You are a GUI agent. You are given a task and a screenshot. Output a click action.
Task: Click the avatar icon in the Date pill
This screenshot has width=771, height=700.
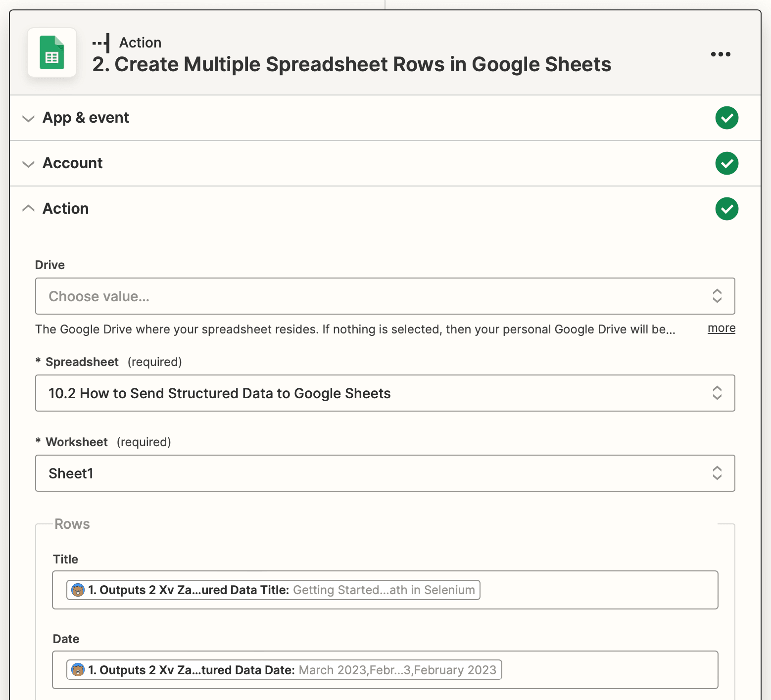[78, 670]
